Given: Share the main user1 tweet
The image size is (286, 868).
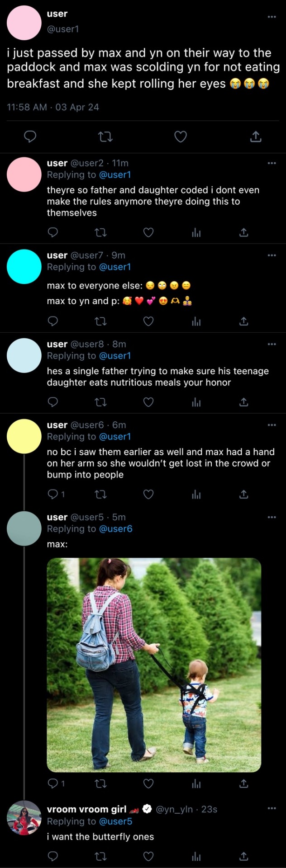Looking at the screenshot, I should [x=256, y=137].
